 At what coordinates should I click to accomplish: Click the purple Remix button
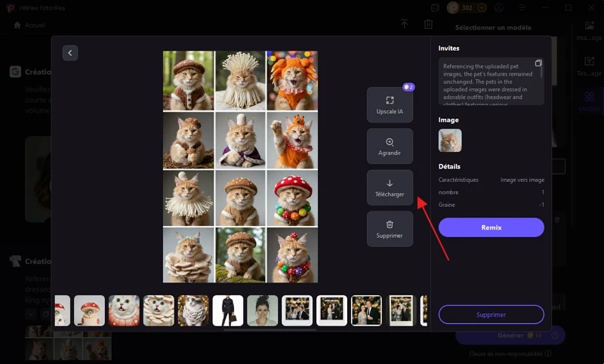pos(492,227)
